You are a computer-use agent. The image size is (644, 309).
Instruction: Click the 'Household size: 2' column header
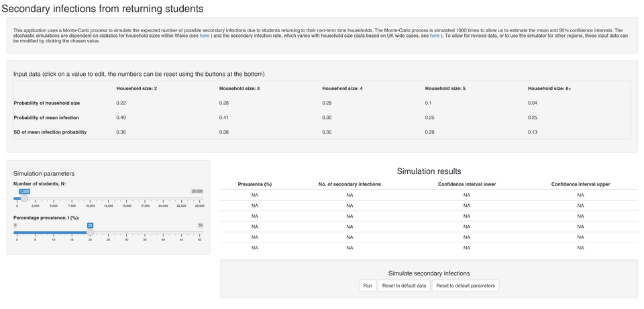137,89
